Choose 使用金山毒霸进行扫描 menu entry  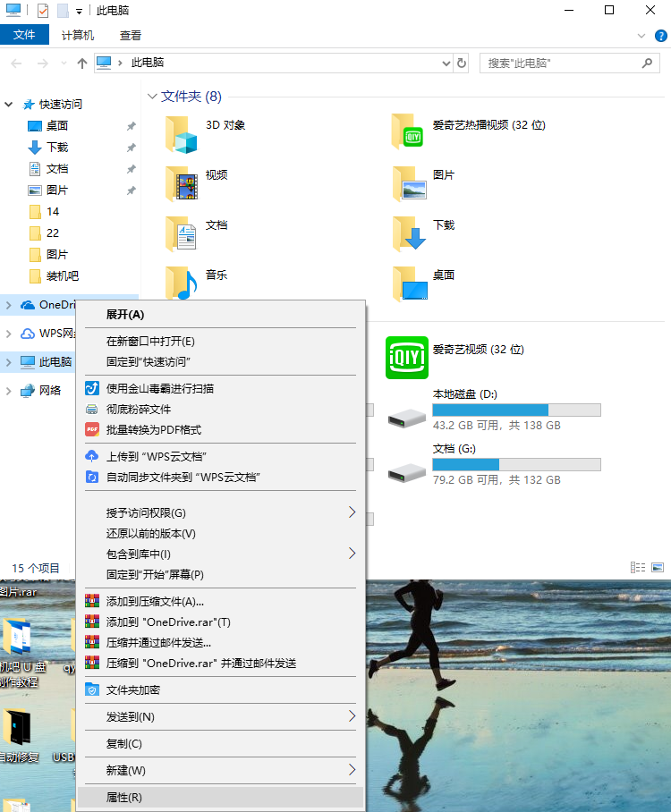point(159,389)
